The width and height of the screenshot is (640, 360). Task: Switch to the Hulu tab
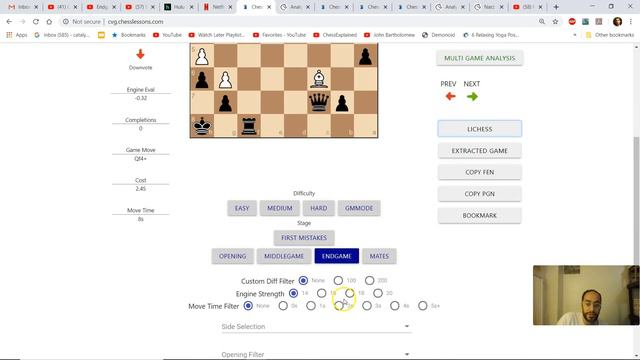[179, 7]
